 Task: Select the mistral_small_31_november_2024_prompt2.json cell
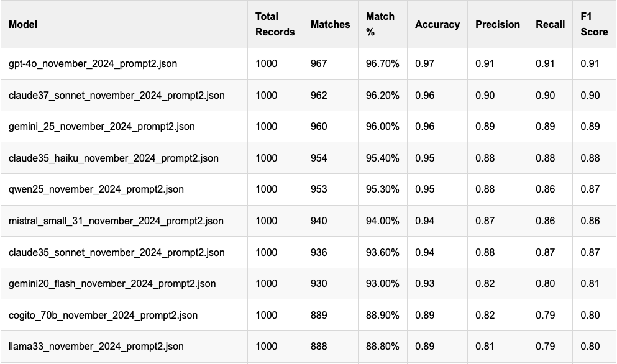coord(116,221)
